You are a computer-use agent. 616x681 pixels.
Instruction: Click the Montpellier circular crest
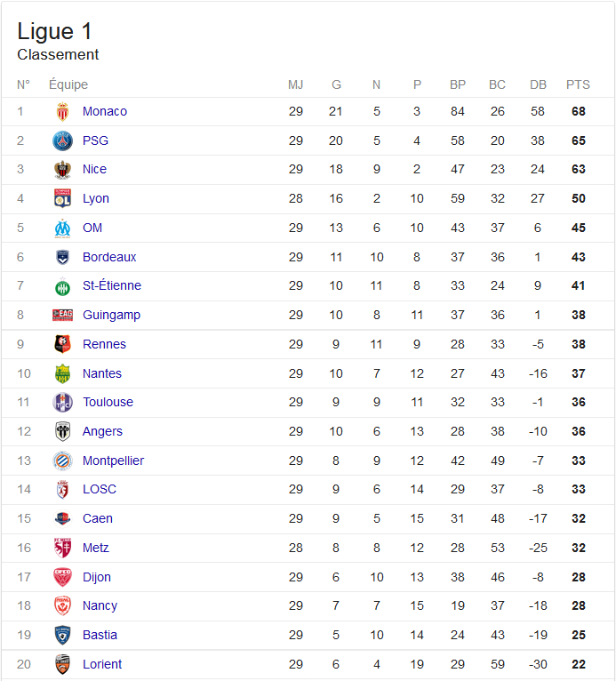pos(62,461)
